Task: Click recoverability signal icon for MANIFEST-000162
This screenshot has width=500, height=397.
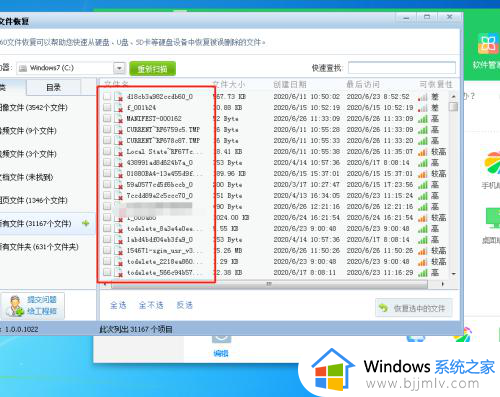Action: coord(423,119)
